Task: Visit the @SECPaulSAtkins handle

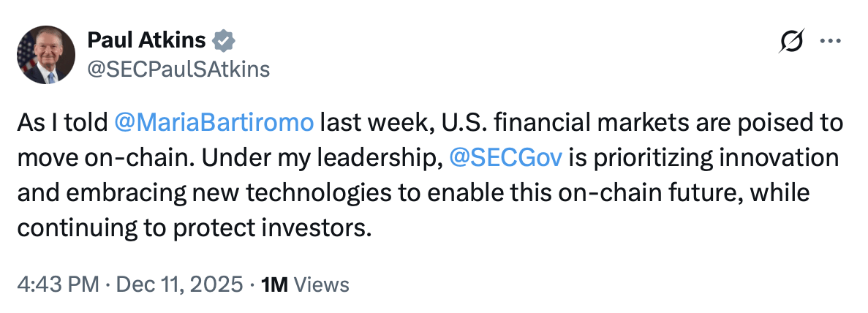Action: tap(178, 69)
